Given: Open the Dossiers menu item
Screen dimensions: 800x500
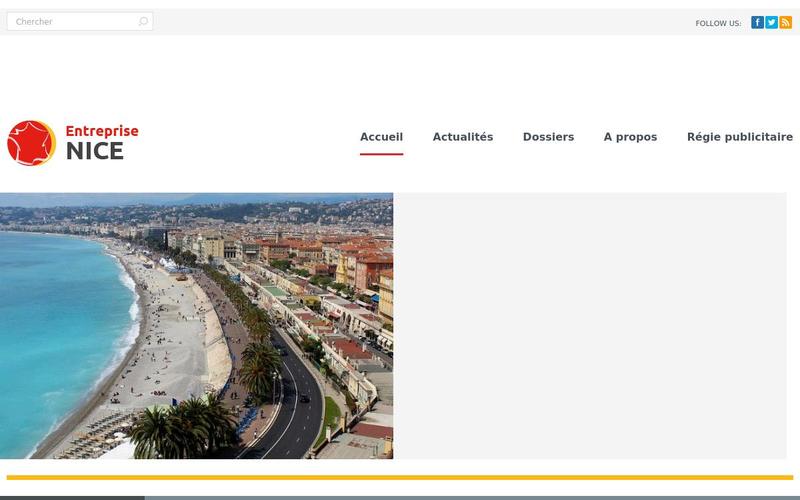Looking at the screenshot, I should click(x=548, y=137).
